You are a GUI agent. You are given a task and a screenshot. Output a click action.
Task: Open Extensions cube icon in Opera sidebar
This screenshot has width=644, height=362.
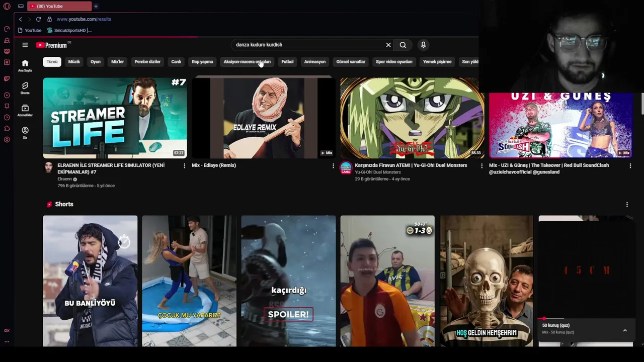7,128
